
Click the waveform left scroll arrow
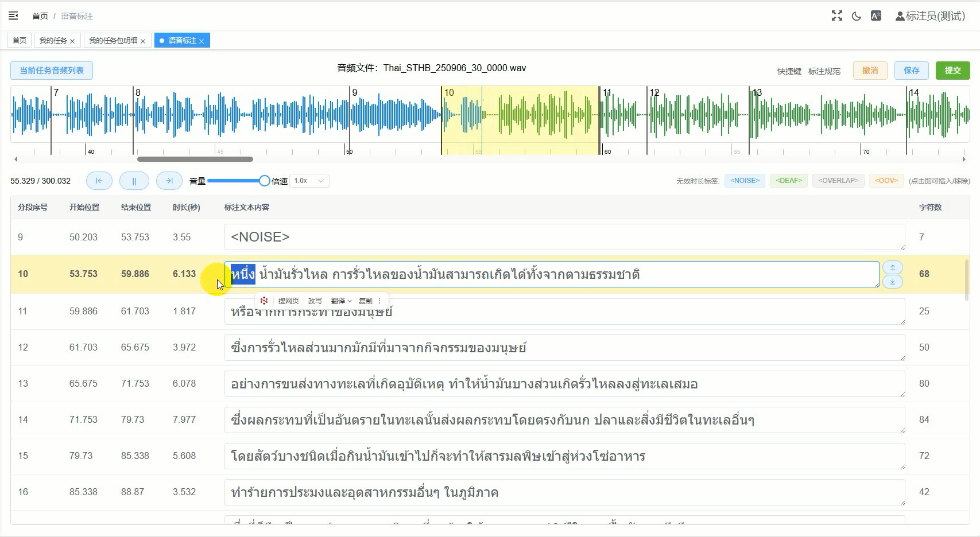tap(16, 159)
